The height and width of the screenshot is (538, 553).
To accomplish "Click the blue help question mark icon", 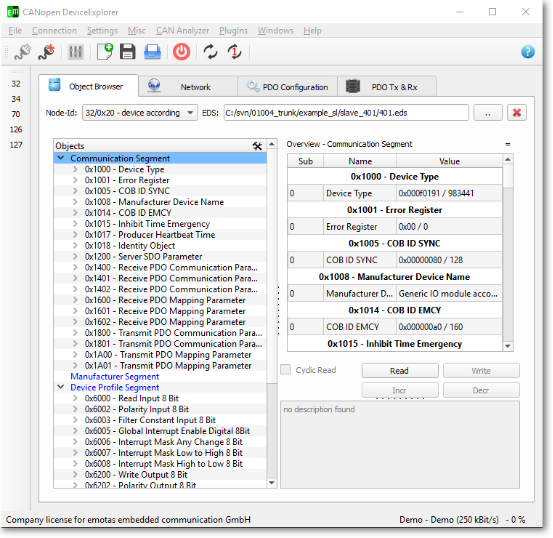I will point(528,52).
